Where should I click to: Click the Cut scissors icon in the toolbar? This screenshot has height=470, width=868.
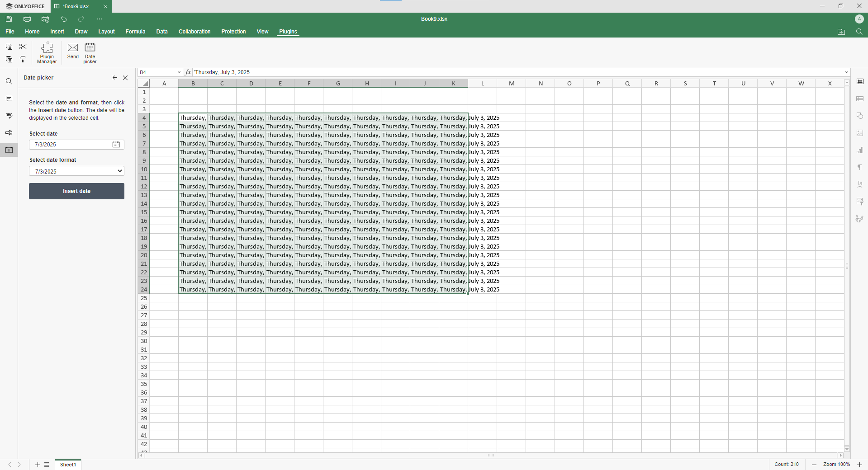pos(23,47)
